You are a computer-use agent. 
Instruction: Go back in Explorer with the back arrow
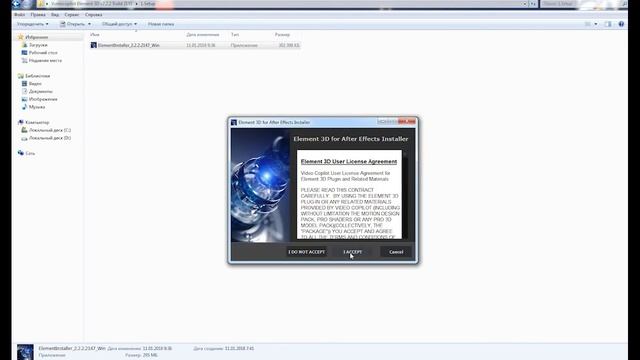coord(16,4)
